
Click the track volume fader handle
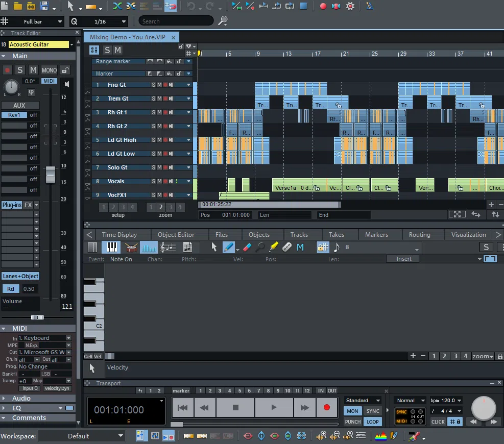50,175
